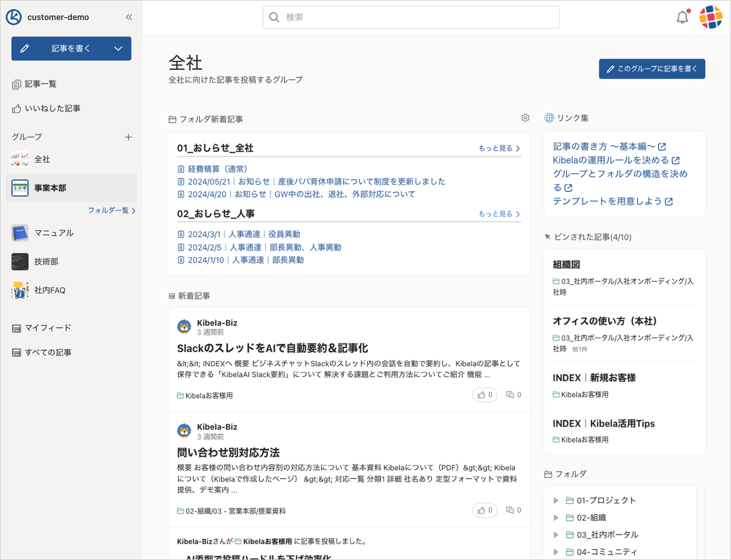
Task: Open マイフィード from sidebar
Action: click(48, 328)
